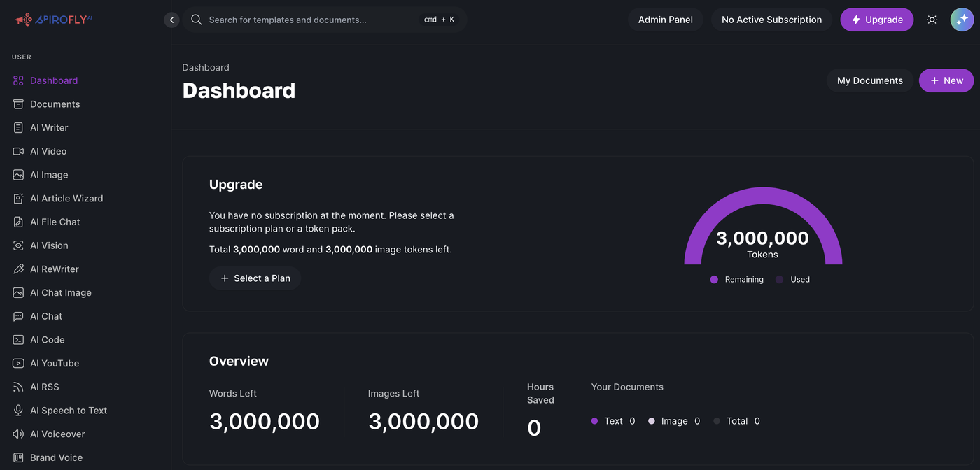Image resolution: width=980 pixels, height=470 pixels.
Task: Click the Select a Plan button
Action: (255, 278)
